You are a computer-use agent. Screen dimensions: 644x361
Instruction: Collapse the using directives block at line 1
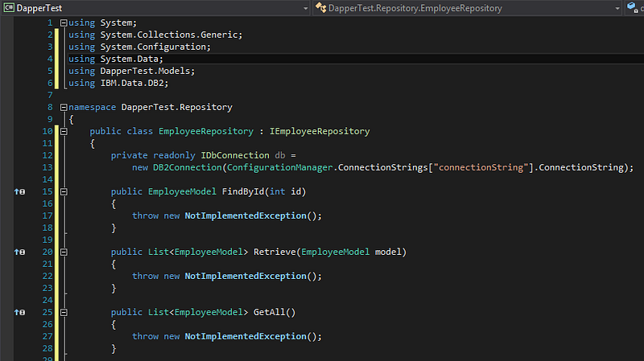tap(64, 23)
